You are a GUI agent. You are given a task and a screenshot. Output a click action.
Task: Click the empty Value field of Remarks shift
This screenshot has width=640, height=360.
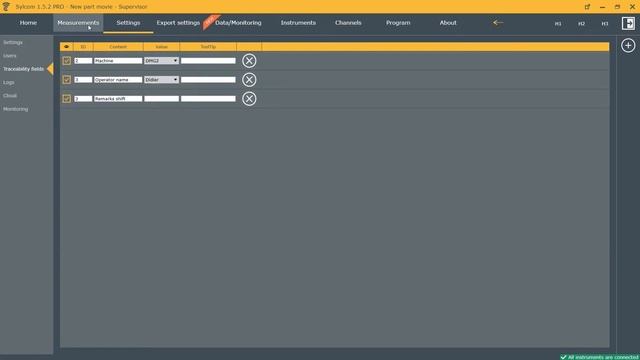click(x=161, y=99)
